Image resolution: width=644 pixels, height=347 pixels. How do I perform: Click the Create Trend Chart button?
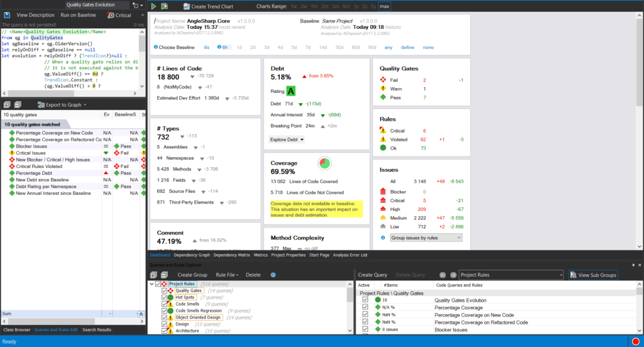pos(208,6)
